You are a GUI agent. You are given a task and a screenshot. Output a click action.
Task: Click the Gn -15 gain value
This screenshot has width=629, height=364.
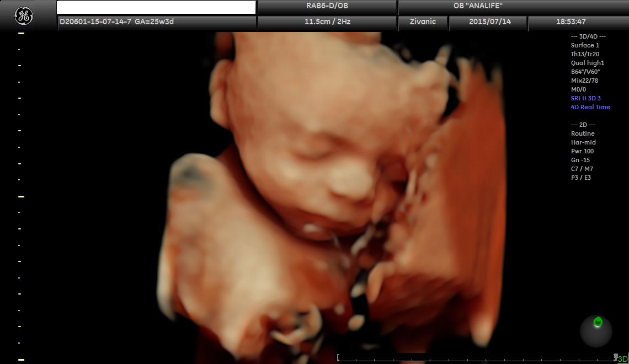[580, 160]
